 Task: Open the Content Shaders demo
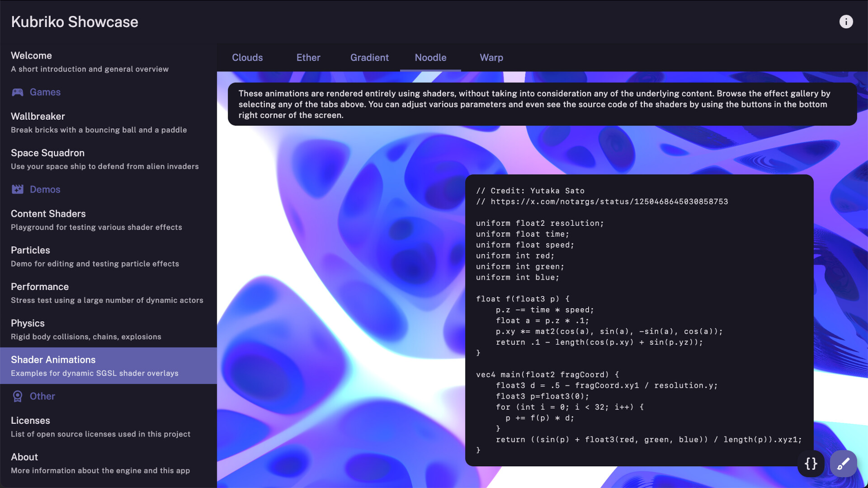108,220
